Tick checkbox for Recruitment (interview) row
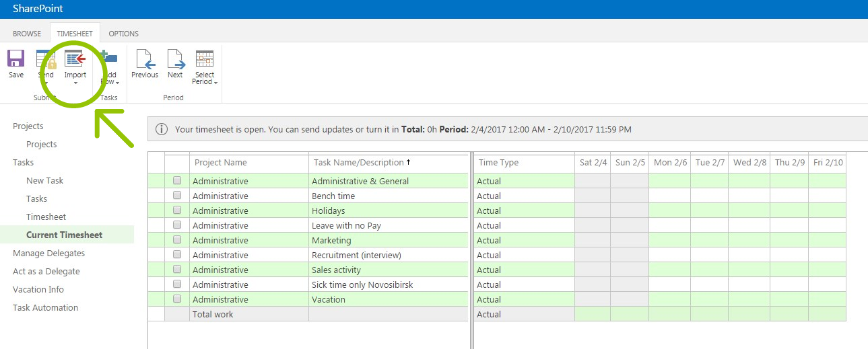868x349 pixels. point(177,254)
